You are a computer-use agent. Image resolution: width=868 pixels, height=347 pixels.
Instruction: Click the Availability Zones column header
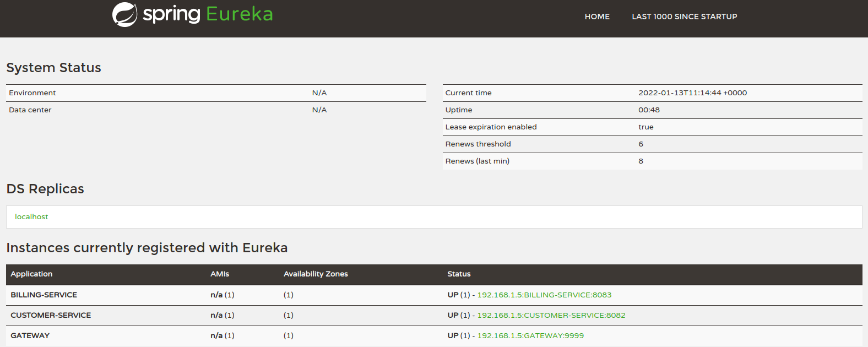[x=316, y=274]
